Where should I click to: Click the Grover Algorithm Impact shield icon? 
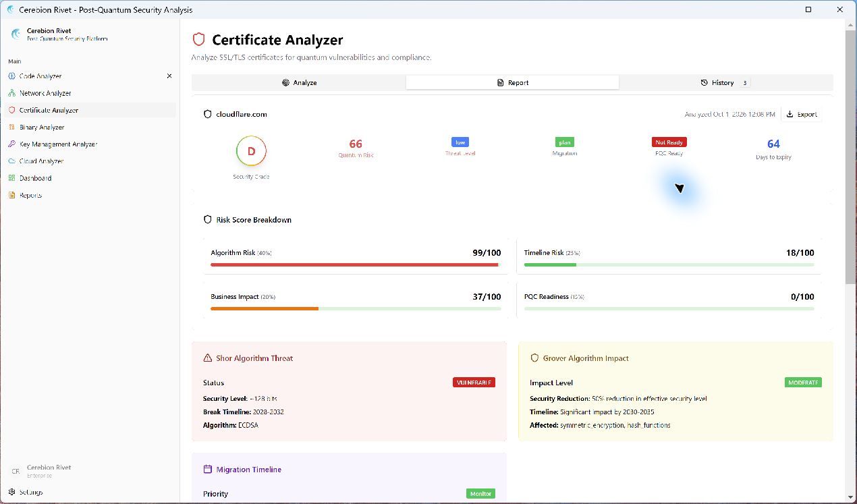534,358
